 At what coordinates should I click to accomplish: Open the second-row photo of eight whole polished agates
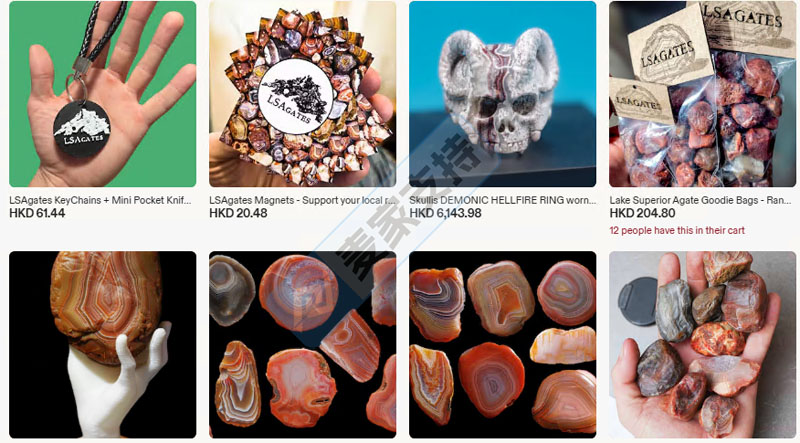pos(503,344)
